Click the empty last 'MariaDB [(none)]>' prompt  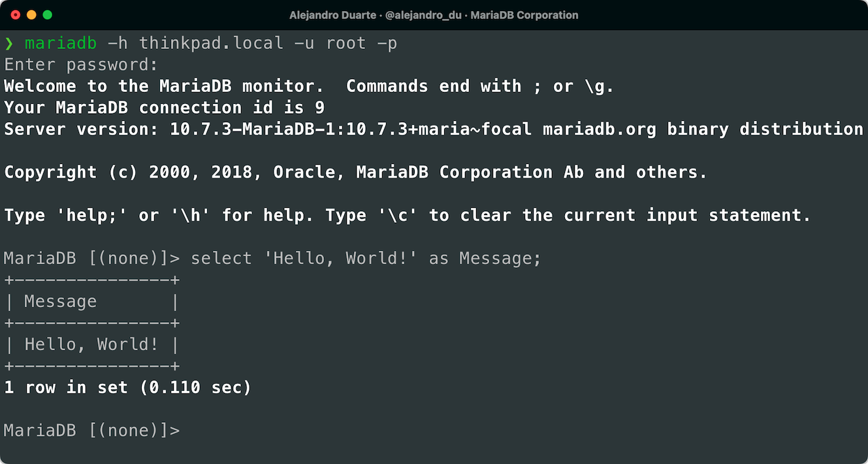pos(91,431)
